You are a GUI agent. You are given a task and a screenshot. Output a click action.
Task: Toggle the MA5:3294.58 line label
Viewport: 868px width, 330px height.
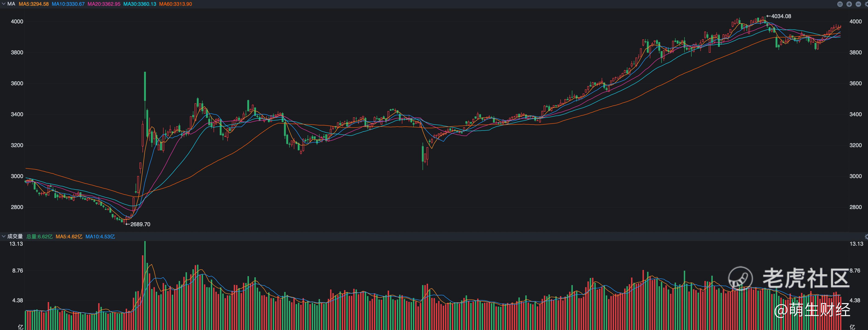point(34,4)
